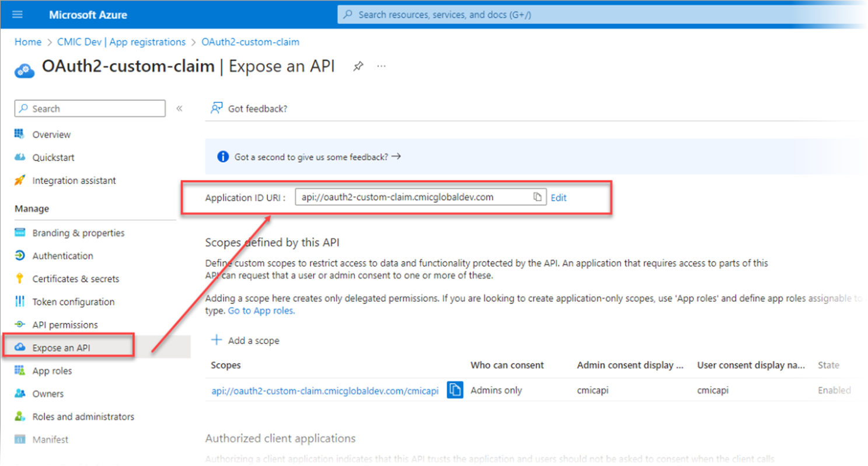This screenshot has height=466, width=868.
Task: Open API permissions
Action: [65, 325]
